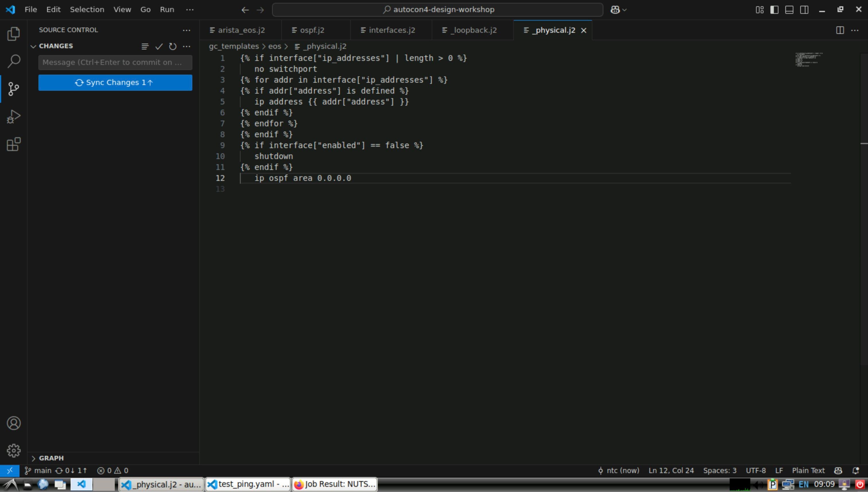Refresh source control changes
This screenshot has height=492, width=868.
click(173, 46)
